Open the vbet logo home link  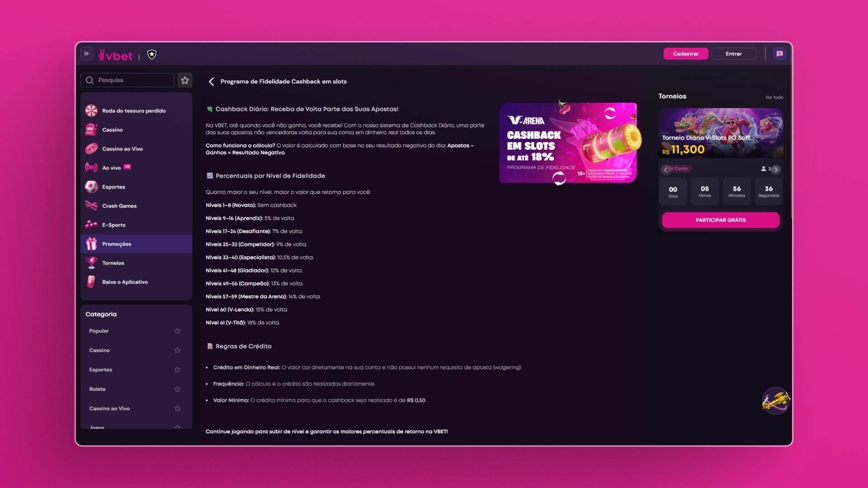116,55
